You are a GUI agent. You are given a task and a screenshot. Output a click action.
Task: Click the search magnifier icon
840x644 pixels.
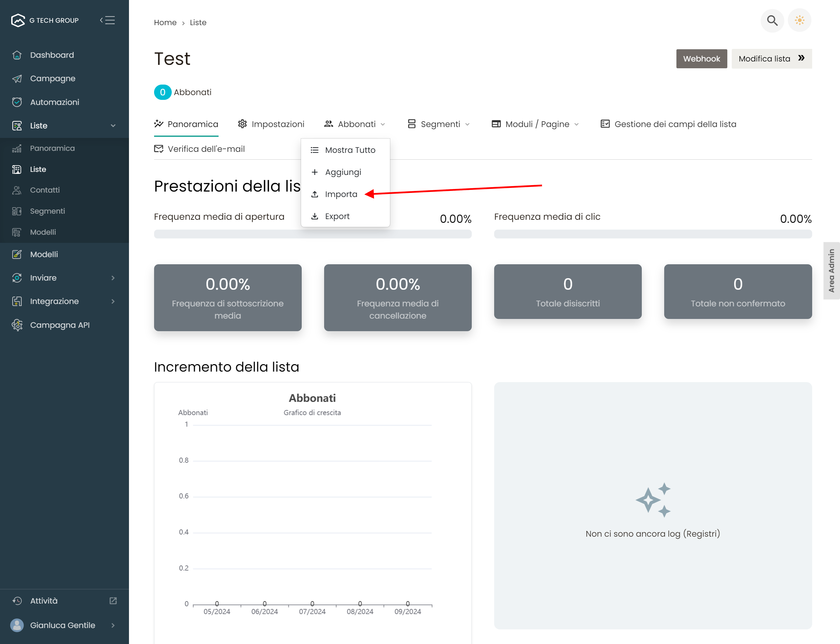(772, 20)
